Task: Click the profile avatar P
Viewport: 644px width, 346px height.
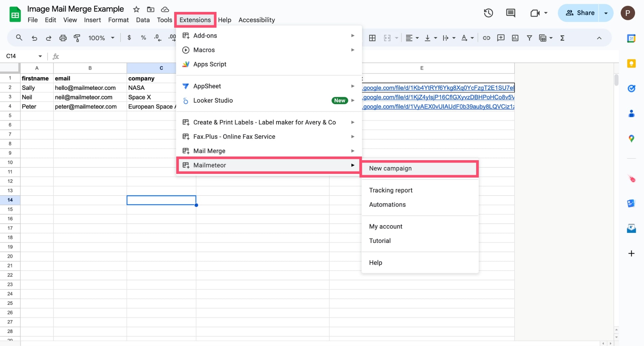Action: tap(628, 13)
